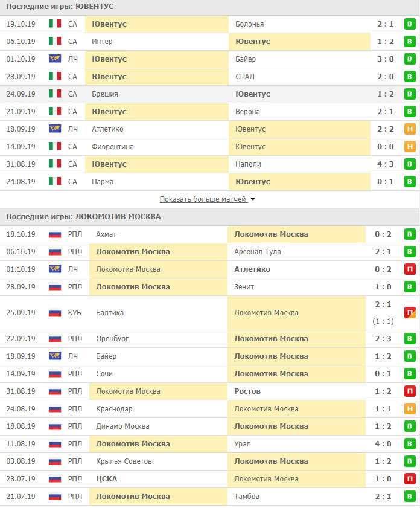Click the win badge on Интер–Ювентус 06.10.19 row
420x508 pixels.
pyautogui.click(x=410, y=42)
